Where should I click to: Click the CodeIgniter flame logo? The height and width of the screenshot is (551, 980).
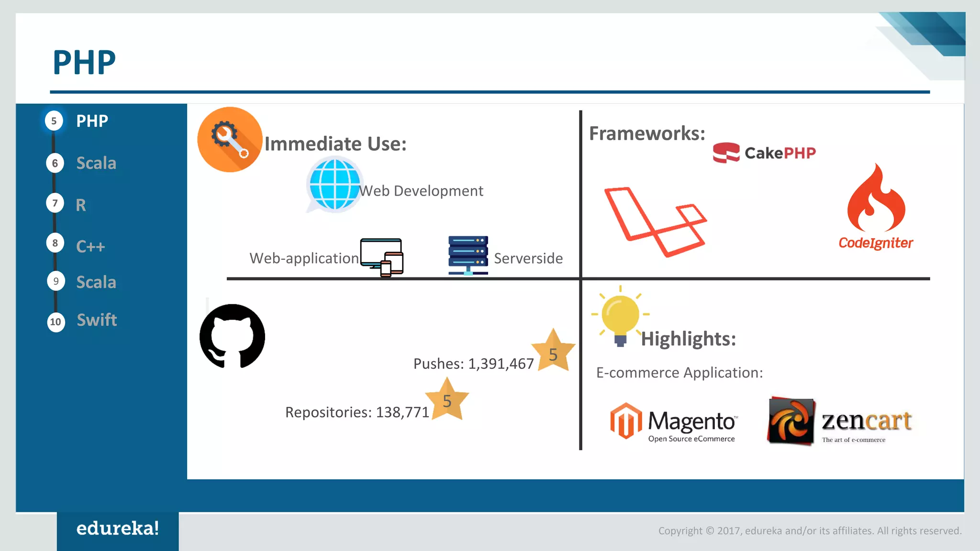click(876, 207)
